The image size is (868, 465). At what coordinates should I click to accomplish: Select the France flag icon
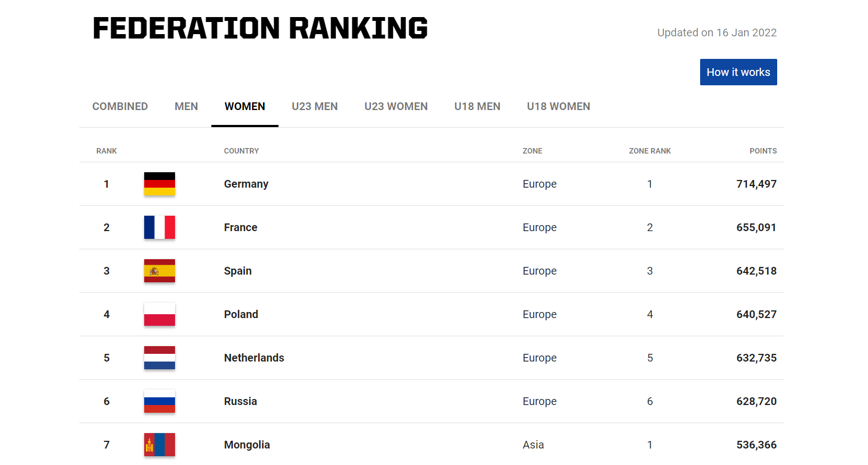[x=159, y=227]
